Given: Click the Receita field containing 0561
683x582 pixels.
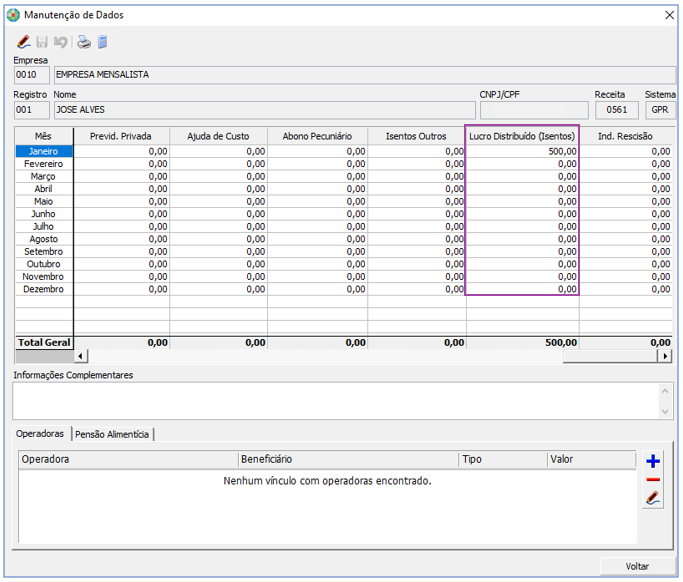Looking at the screenshot, I should (616, 110).
